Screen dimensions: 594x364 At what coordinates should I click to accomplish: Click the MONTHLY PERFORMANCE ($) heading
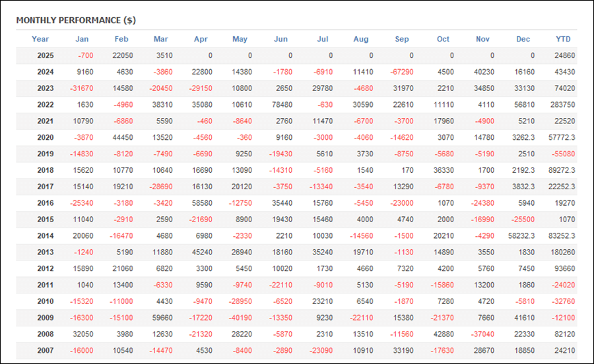click(x=76, y=20)
